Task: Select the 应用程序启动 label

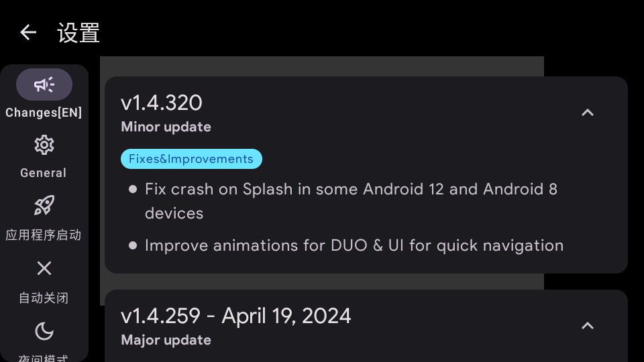Action: pyautogui.click(x=44, y=235)
